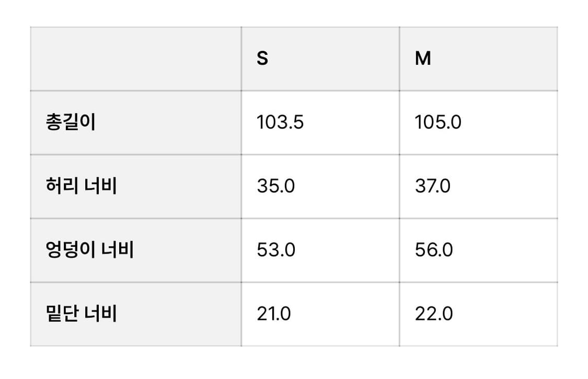Viewport: 588px width, 379px height.
Task: Choose size M's 밑단 너비 measurement
Action: point(434,314)
